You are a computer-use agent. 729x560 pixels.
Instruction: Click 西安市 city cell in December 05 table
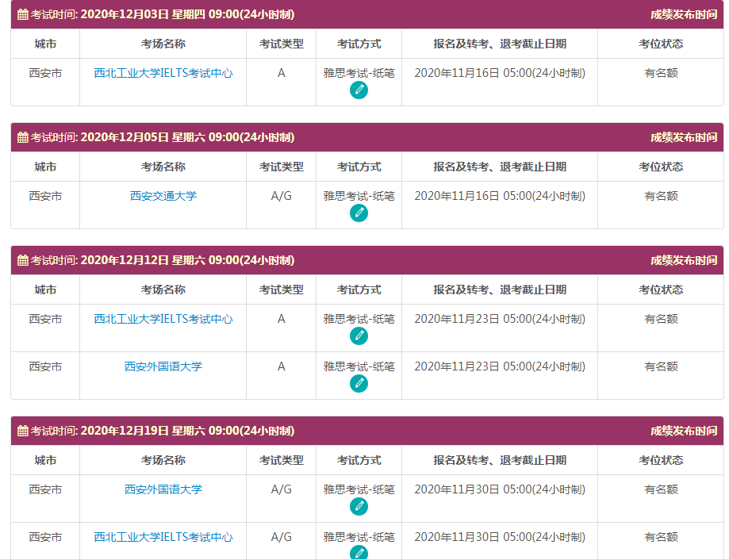click(x=45, y=196)
